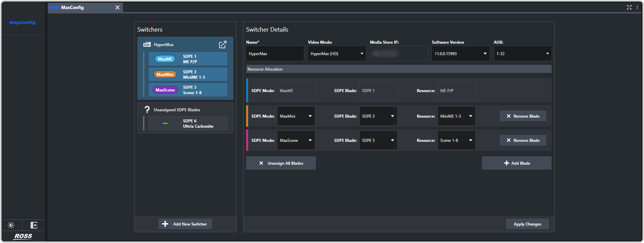Open SDPE 5 blade dropdown
This screenshot has height=243, width=644.
pyautogui.click(x=378, y=140)
